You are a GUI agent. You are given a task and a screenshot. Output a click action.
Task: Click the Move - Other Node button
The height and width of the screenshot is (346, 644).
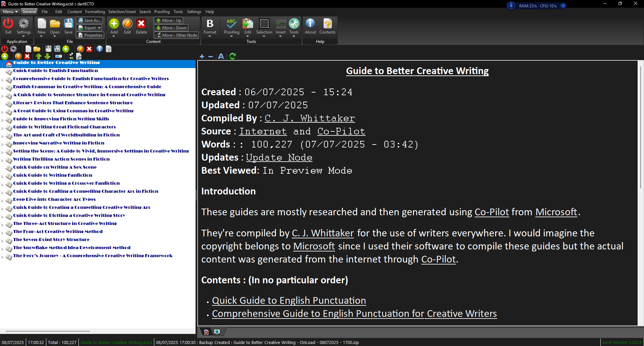coord(176,35)
